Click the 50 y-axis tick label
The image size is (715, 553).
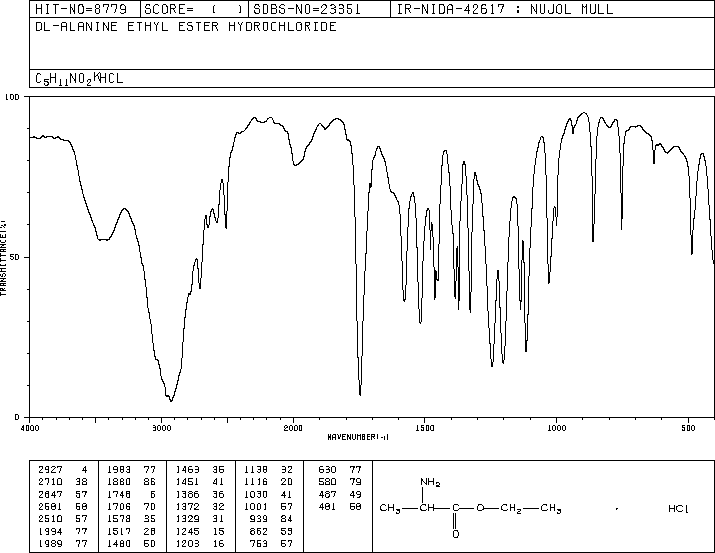tap(16, 257)
